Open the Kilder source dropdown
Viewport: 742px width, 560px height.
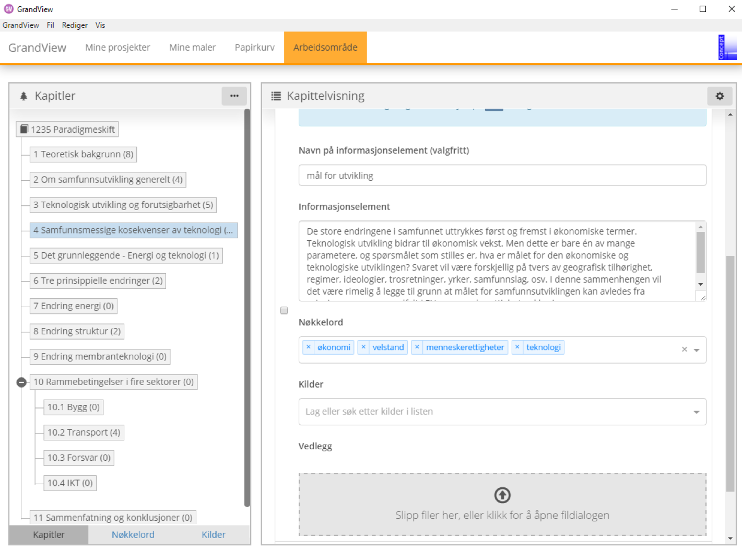click(x=696, y=412)
